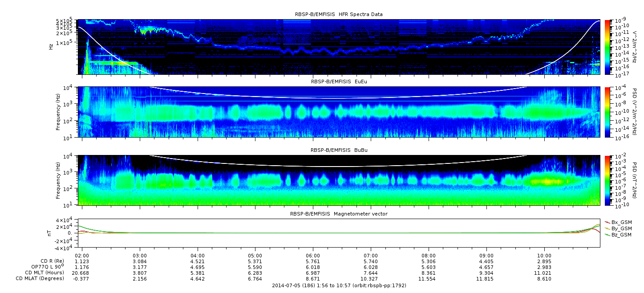Select the HFR Spectra Data plot title
The width and height of the screenshot is (644, 293).
coord(339,14)
